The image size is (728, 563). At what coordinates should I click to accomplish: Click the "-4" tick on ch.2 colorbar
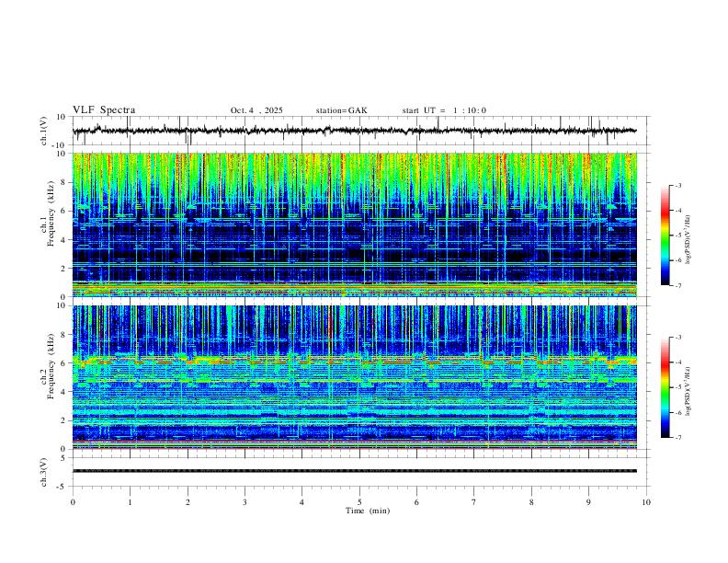click(677, 362)
